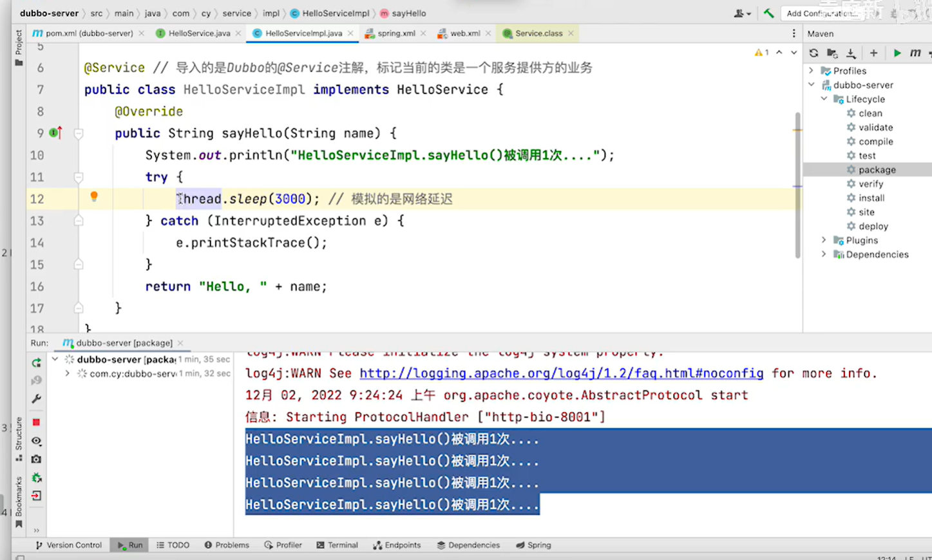Toggle the Bookmarks side panel
The height and width of the screenshot is (560, 932).
19,502
